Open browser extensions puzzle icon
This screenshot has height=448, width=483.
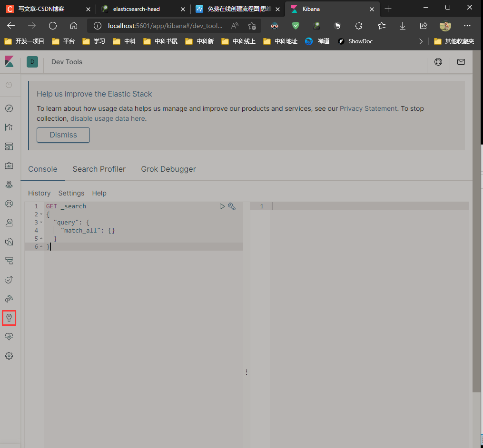[358, 26]
